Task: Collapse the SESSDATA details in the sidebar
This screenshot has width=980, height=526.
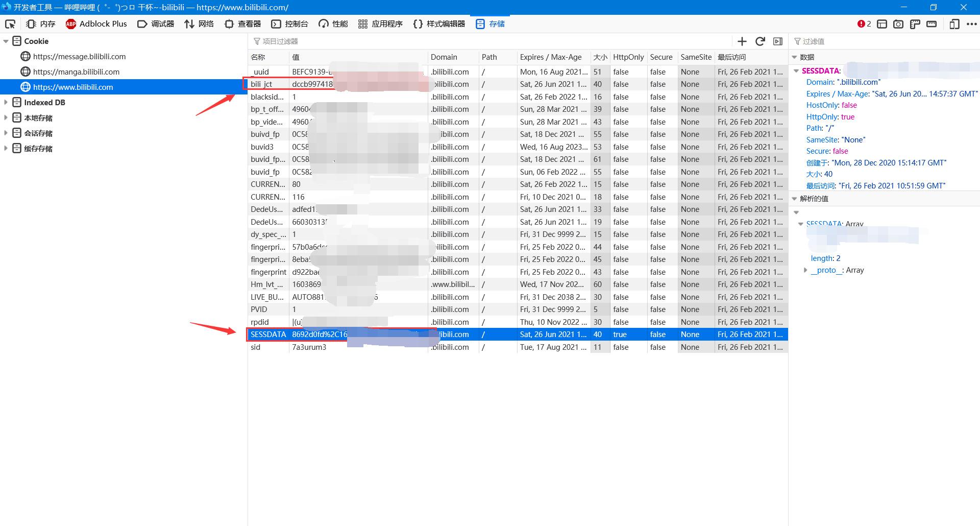Action: coord(796,71)
